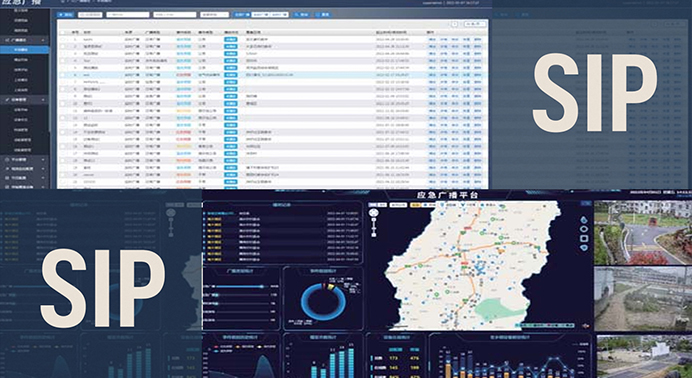Click the map zoom slider track

(374, 228)
